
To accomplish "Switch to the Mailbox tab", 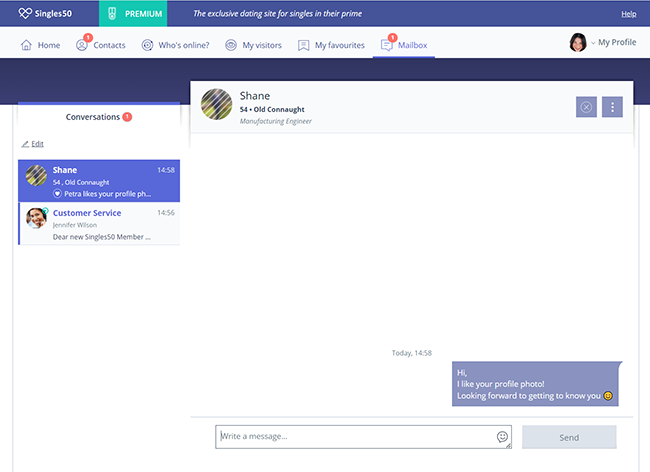I will (404, 45).
